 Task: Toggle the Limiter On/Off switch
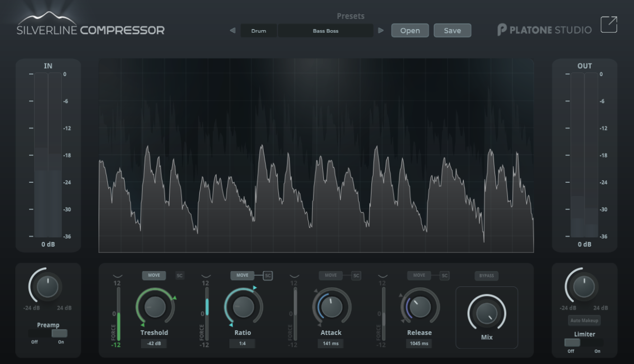click(584, 342)
